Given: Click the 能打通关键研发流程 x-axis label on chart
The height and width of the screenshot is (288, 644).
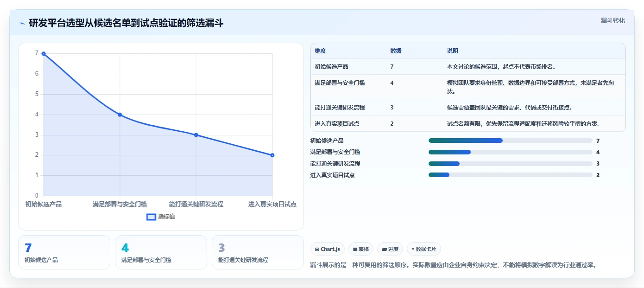Looking at the screenshot, I should [196, 204].
